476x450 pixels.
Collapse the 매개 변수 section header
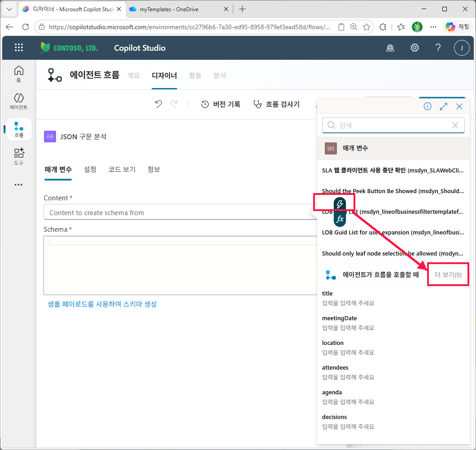[x=393, y=148]
